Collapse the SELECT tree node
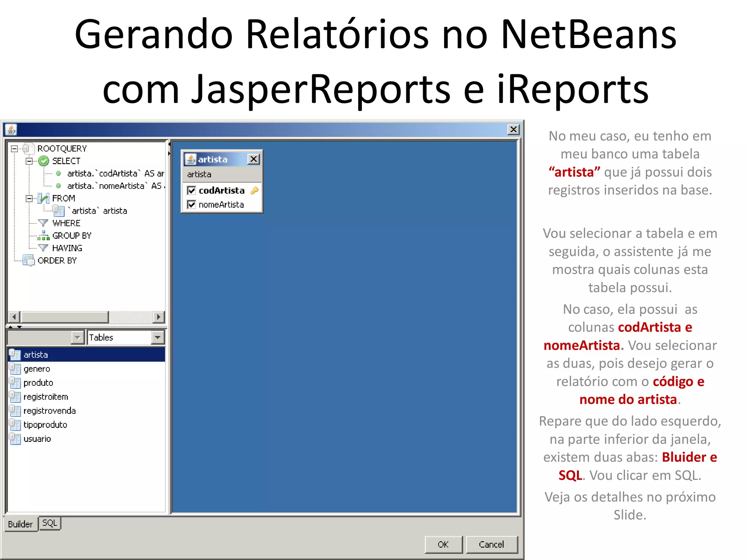 pyautogui.click(x=29, y=161)
